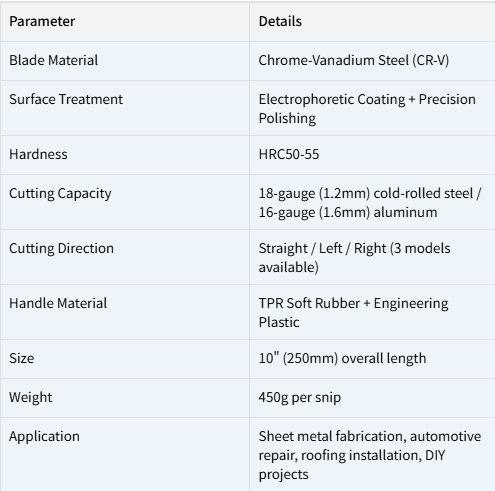Screen dimensions: 495x491
Task: Click TPR Soft Rubber + Engineering Plastic
Action: [x=353, y=313]
